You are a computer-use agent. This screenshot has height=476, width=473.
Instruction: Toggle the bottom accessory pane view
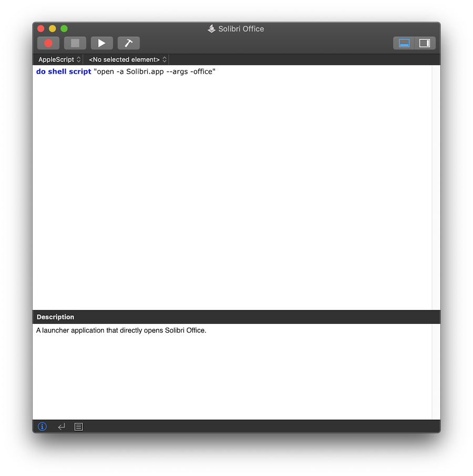[x=404, y=43]
